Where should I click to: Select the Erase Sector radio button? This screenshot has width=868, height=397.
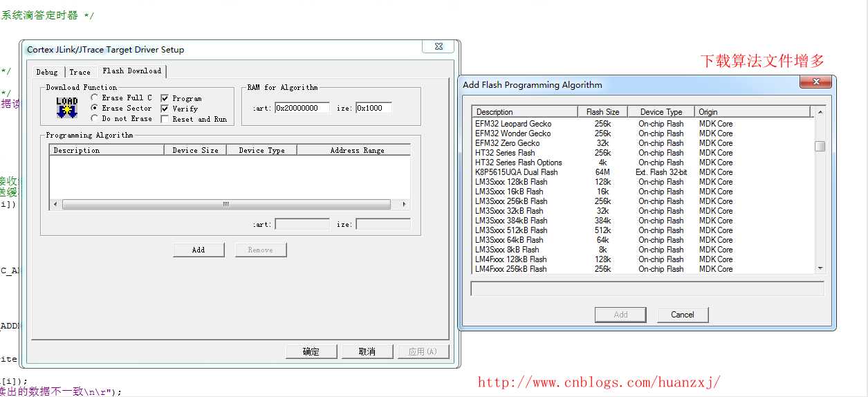tap(121, 108)
